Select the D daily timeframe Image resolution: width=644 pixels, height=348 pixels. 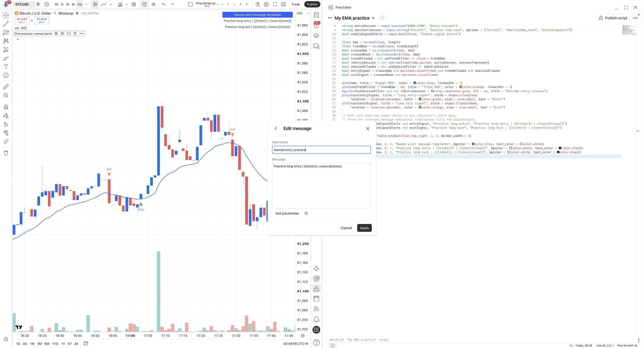point(62,4)
